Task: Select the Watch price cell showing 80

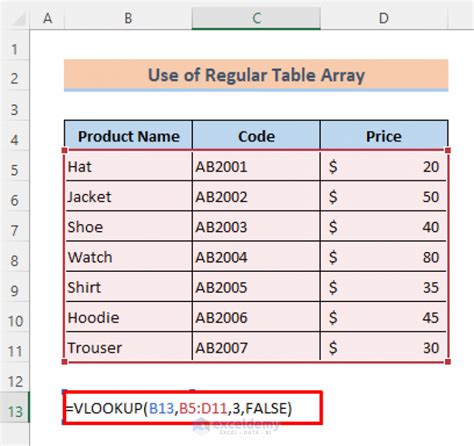Action: [384, 257]
